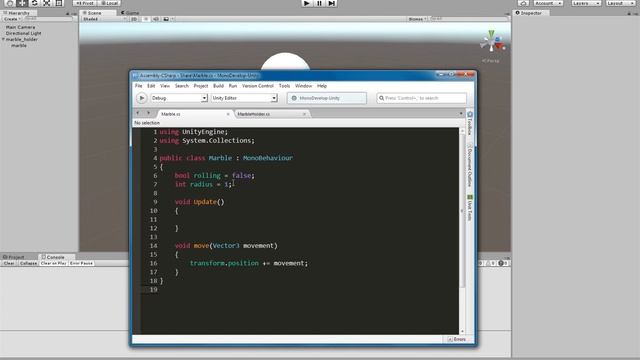Open MonoDevelop Edit menu
This screenshot has width=640, height=360.
pyautogui.click(x=151, y=86)
